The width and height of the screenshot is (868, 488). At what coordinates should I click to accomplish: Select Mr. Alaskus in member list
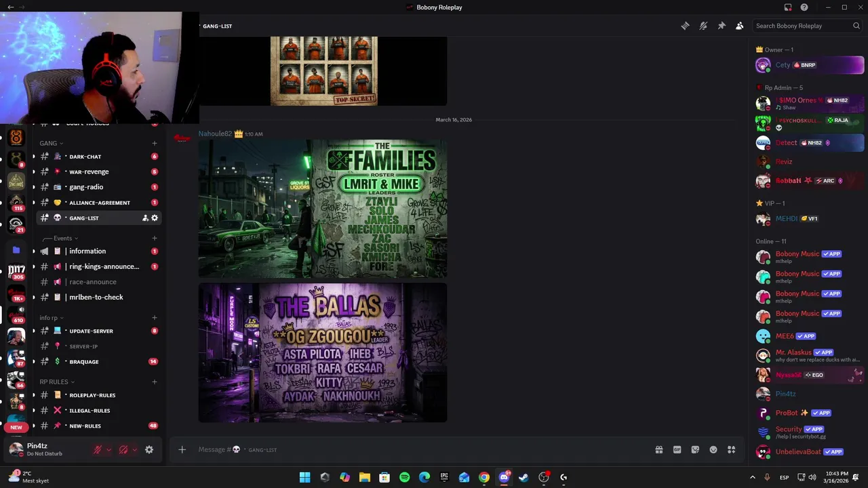click(810, 355)
